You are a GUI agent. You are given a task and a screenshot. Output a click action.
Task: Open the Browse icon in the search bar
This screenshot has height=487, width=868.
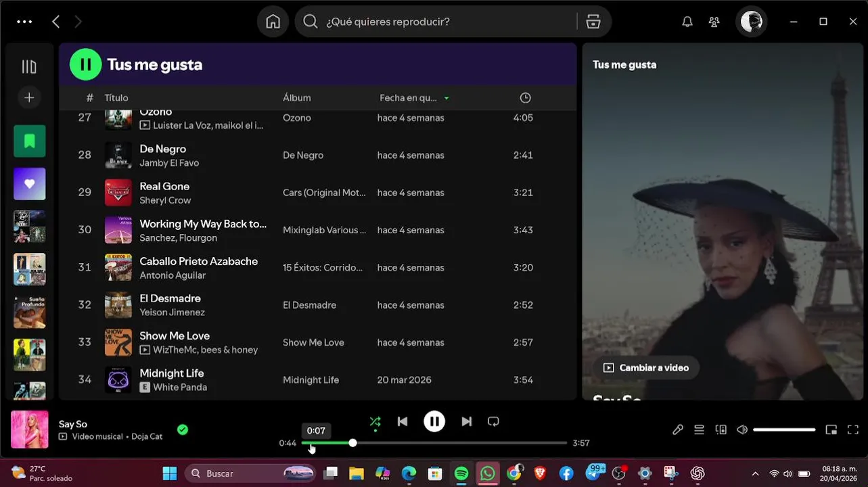593,22
